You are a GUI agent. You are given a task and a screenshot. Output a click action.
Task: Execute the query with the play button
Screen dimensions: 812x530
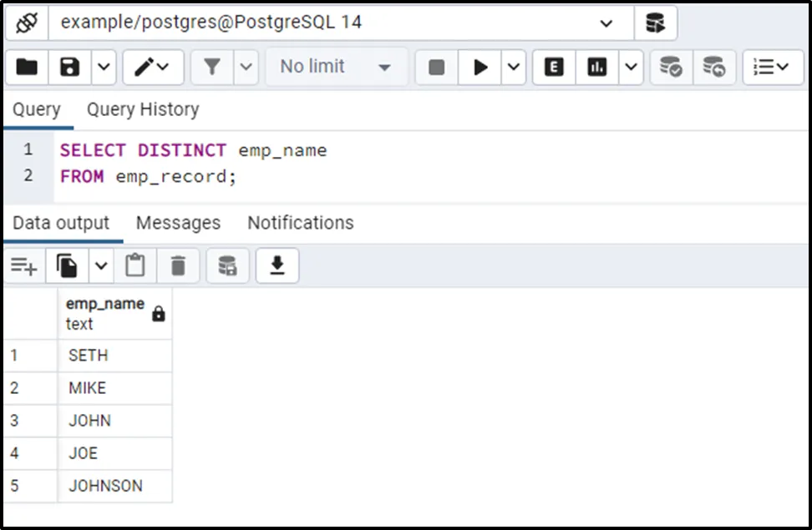click(x=480, y=67)
